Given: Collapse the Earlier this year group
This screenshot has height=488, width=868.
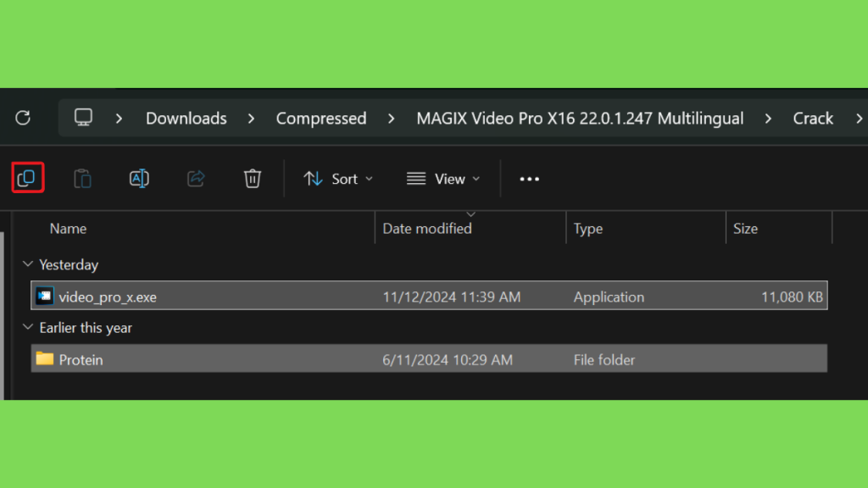Looking at the screenshot, I should [x=28, y=327].
